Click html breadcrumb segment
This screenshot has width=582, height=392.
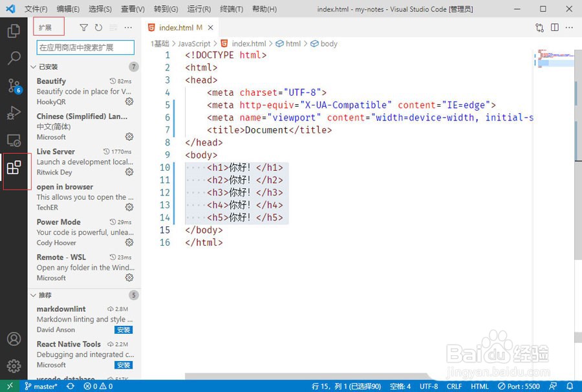(288, 44)
